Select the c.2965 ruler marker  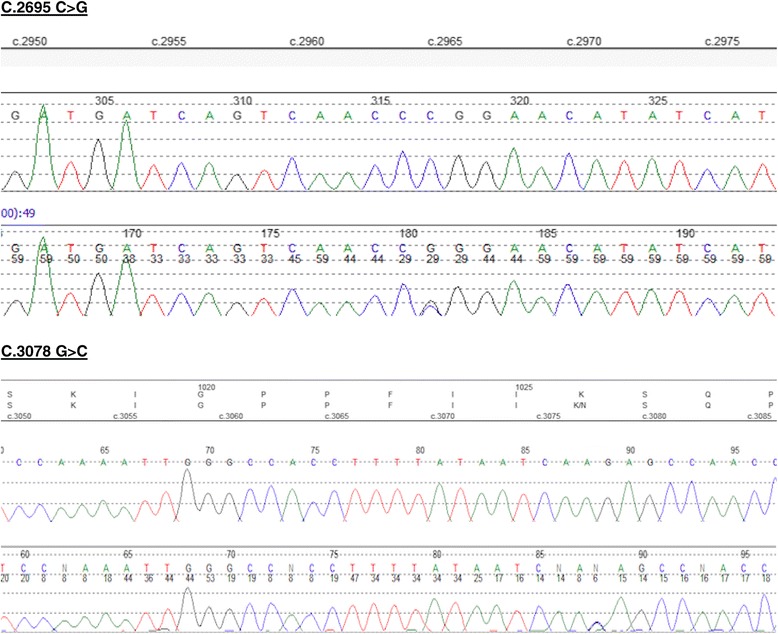tap(445, 43)
